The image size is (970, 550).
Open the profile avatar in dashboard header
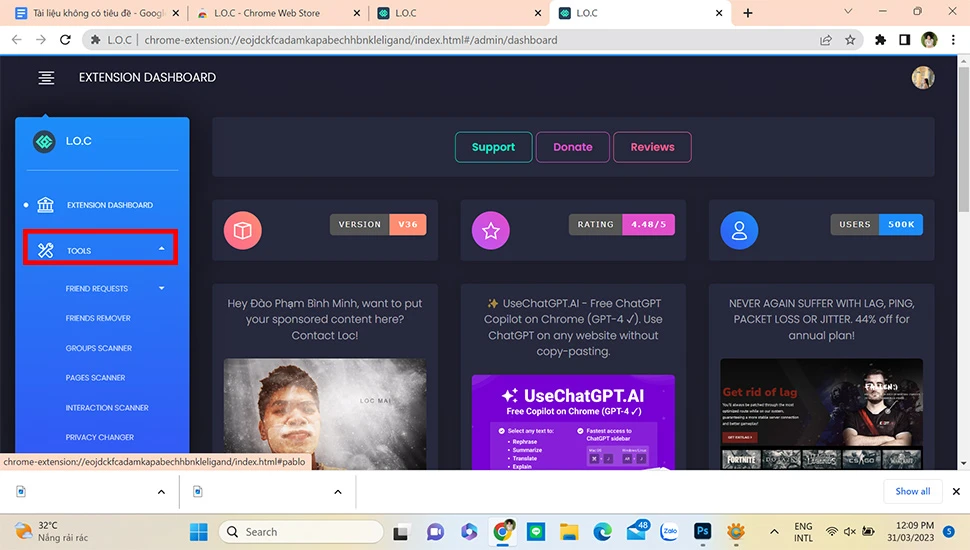(x=922, y=77)
